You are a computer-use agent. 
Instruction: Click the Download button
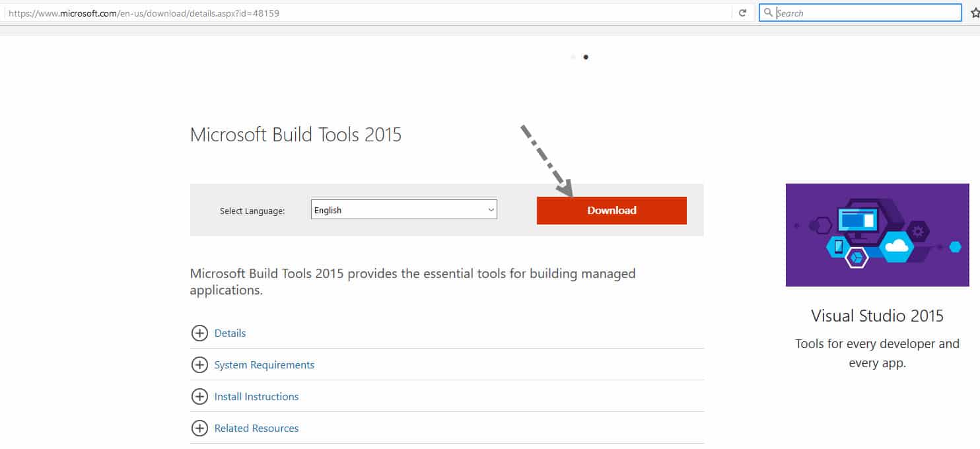click(x=611, y=210)
